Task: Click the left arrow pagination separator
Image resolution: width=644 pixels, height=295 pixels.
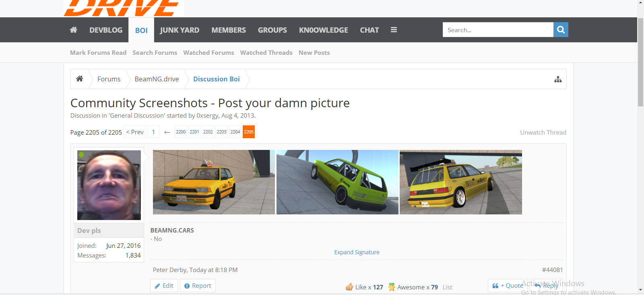Action: [167, 132]
